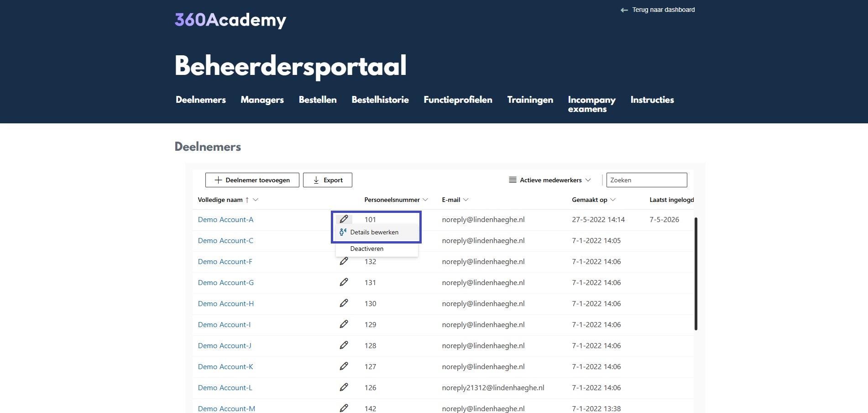868x413 pixels.
Task: Open the Instructies tab
Action: point(652,100)
